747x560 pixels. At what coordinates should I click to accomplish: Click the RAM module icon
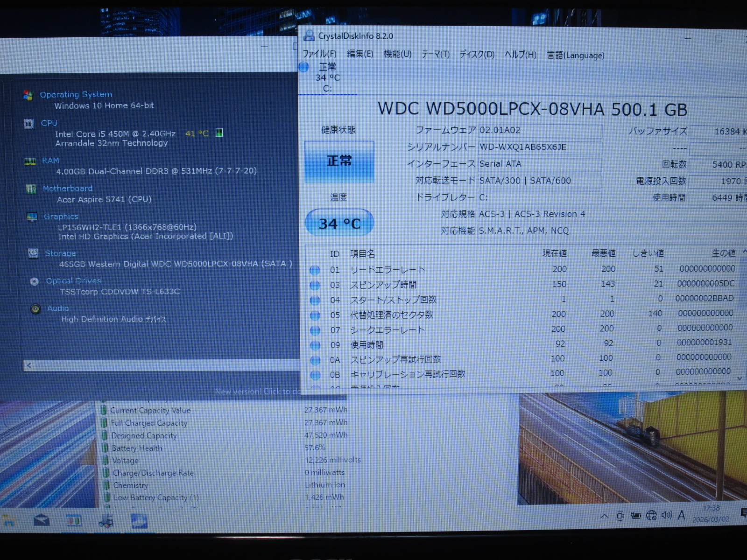[30, 161]
